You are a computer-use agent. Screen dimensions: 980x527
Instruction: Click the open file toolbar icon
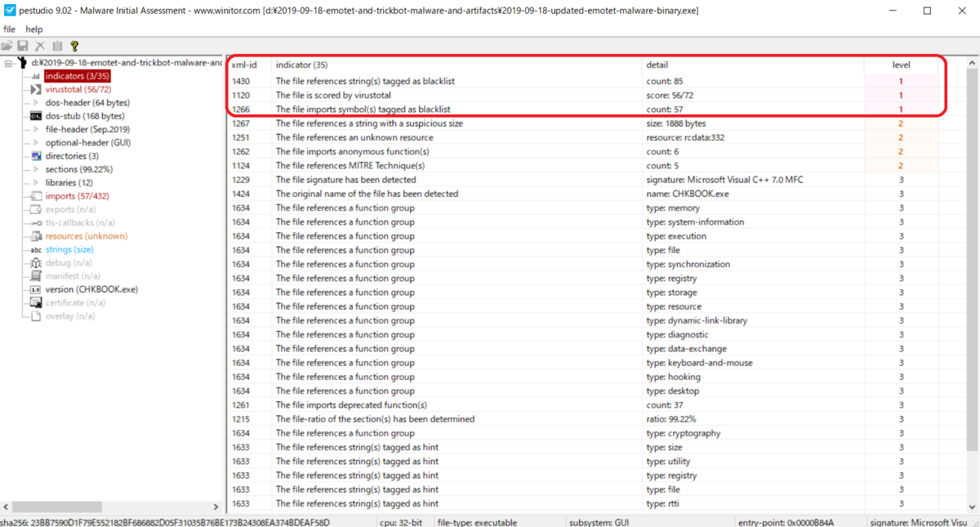[7, 47]
